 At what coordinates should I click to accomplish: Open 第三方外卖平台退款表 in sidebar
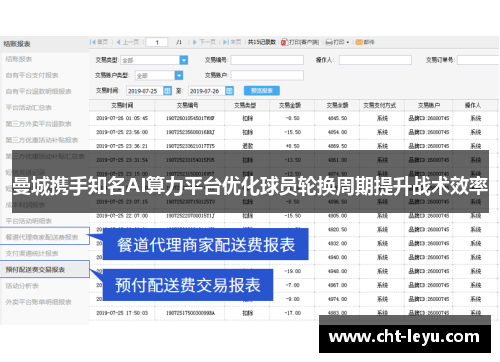tap(38, 124)
